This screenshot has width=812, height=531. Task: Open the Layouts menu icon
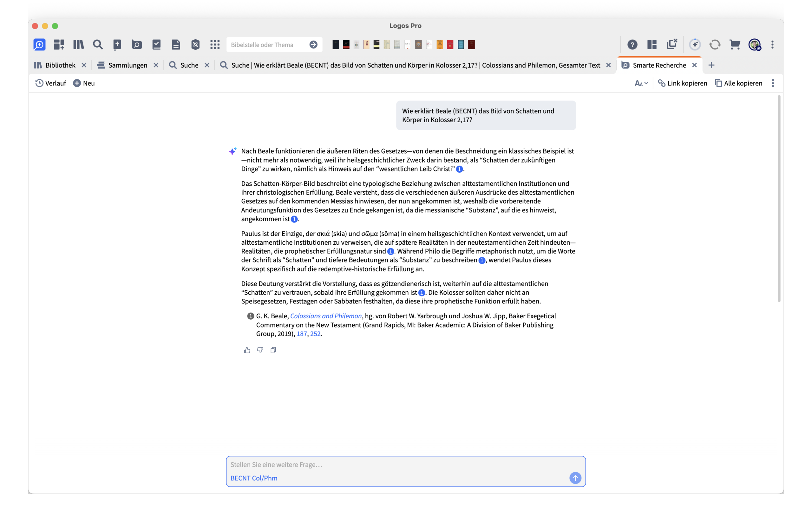coord(652,44)
